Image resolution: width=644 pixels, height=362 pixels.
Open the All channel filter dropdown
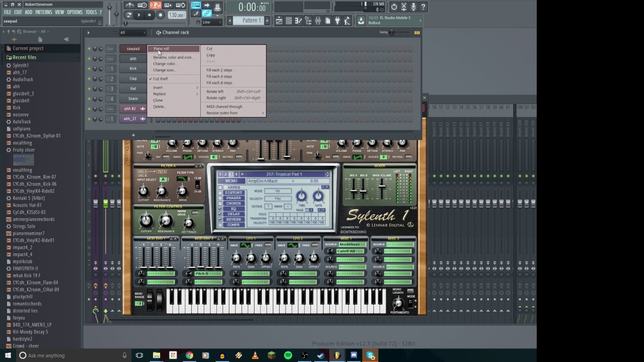pos(132,33)
